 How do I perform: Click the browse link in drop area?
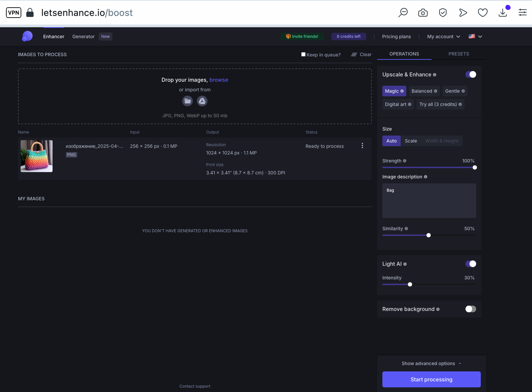pyautogui.click(x=219, y=80)
